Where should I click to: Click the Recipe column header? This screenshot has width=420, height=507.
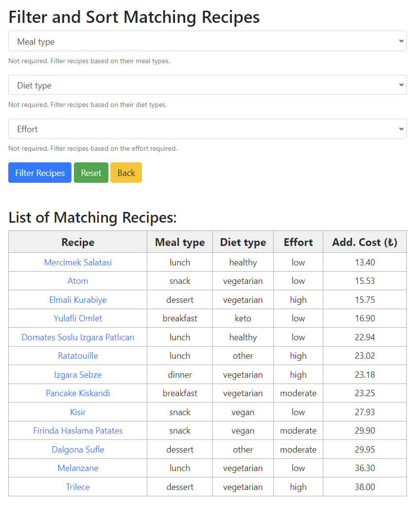tap(78, 242)
